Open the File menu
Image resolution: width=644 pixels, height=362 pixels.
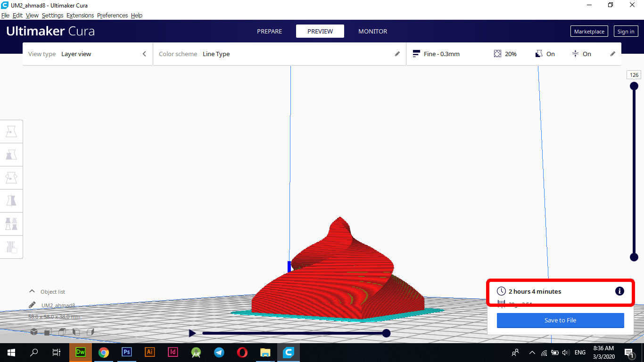tap(5, 15)
